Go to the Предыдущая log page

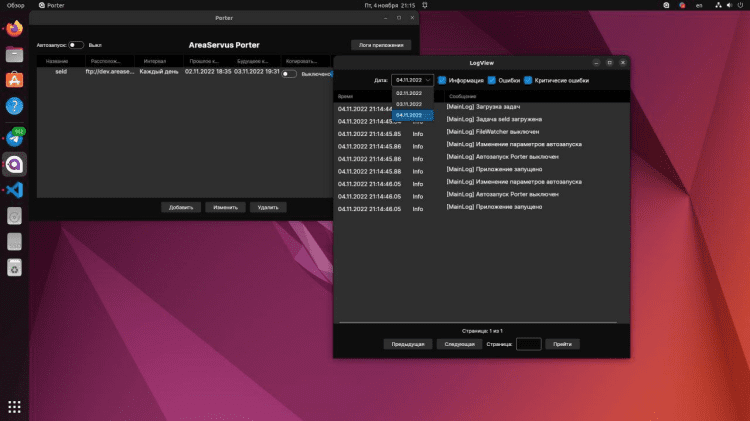408,344
